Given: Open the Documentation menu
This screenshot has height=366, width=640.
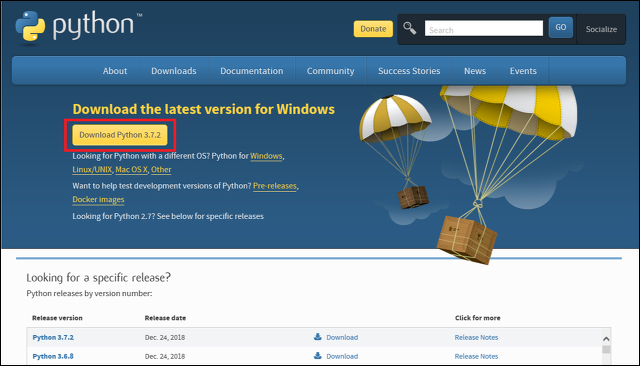Looking at the screenshot, I should (251, 71).
